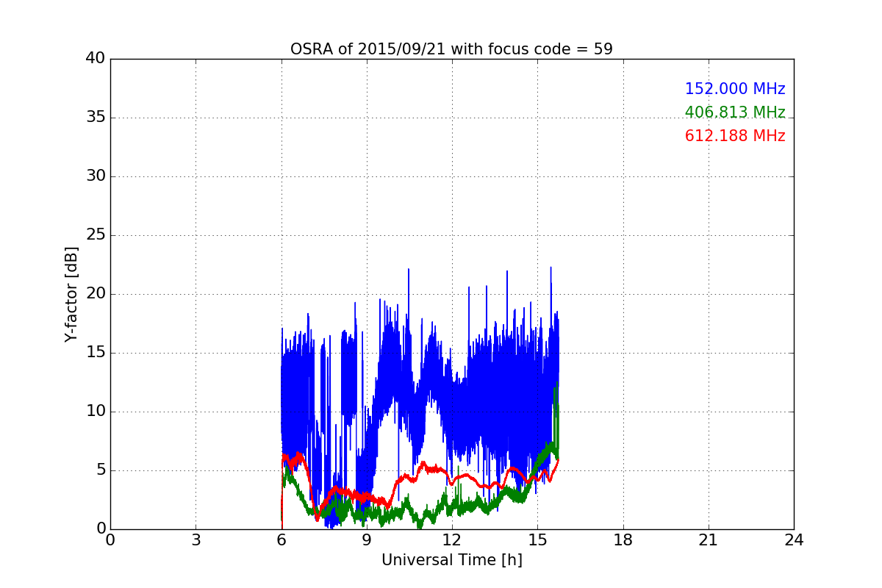Click the Y-factor [dB] axis label
The width and height of the screenshot is (882, 588).
pyautogui.click(x=71, y=294)
